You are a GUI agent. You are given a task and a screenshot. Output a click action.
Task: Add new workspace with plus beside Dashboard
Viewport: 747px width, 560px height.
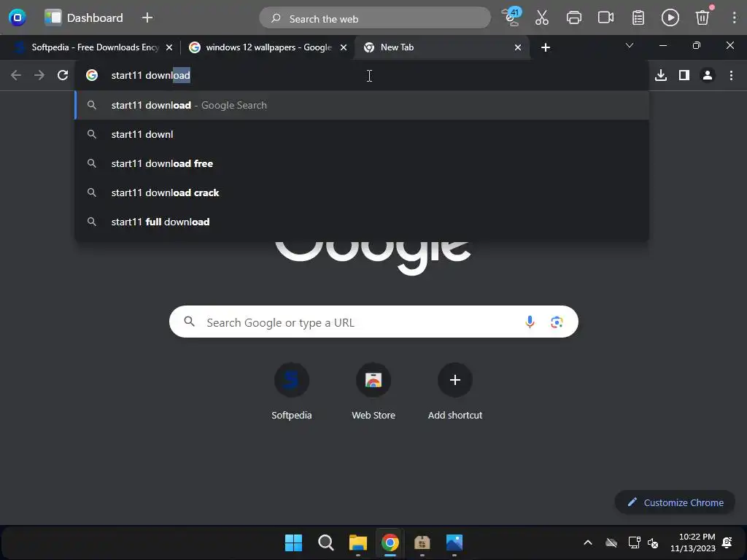coord(147,17)
